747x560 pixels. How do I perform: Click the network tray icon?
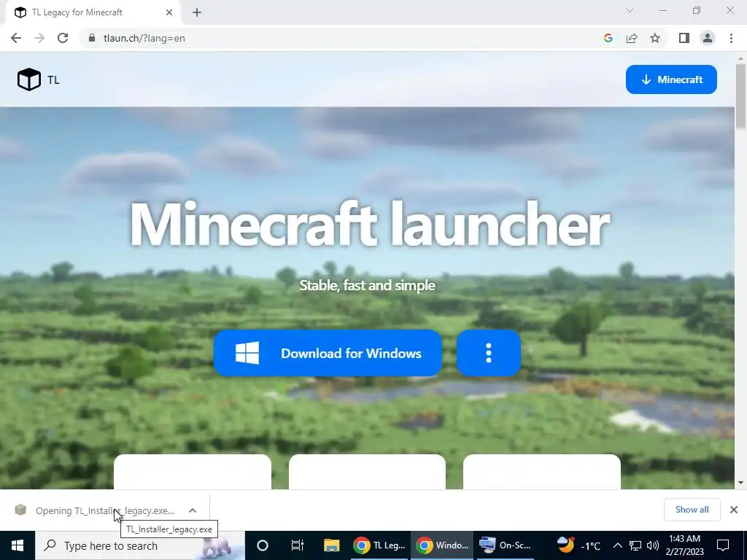pos(635,545)
